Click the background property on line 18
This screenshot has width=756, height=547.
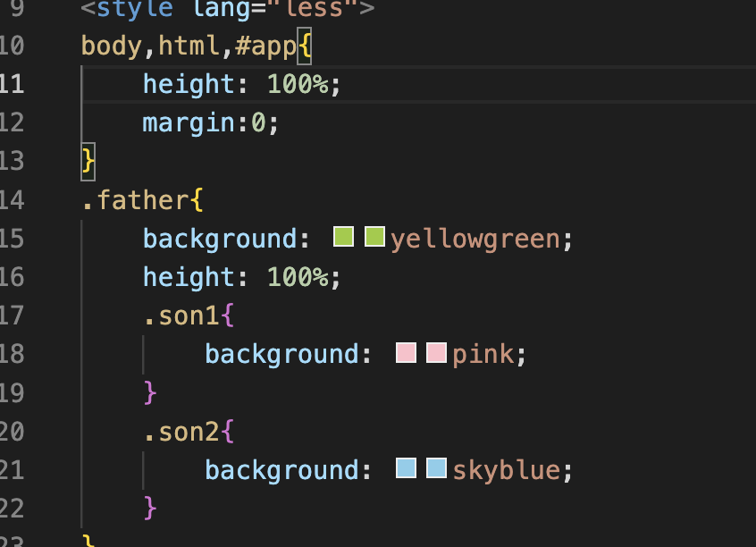281,355
